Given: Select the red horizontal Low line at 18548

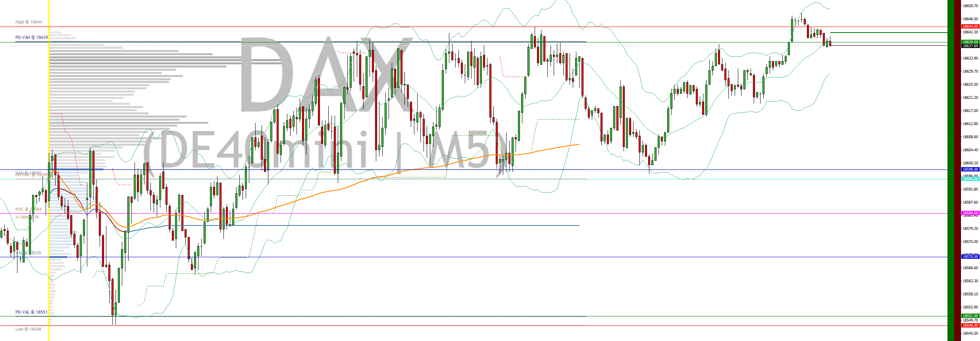Looking at the screenshot, I should point(474,326).
